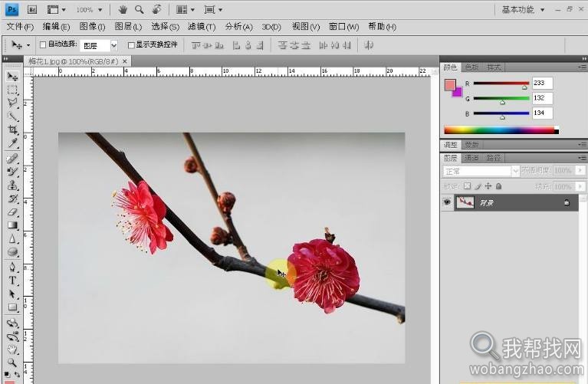The image size is (588, 384).
Task: Open the 窗口(W) menu
Action: pyautogui.click(x=343, y=26)
